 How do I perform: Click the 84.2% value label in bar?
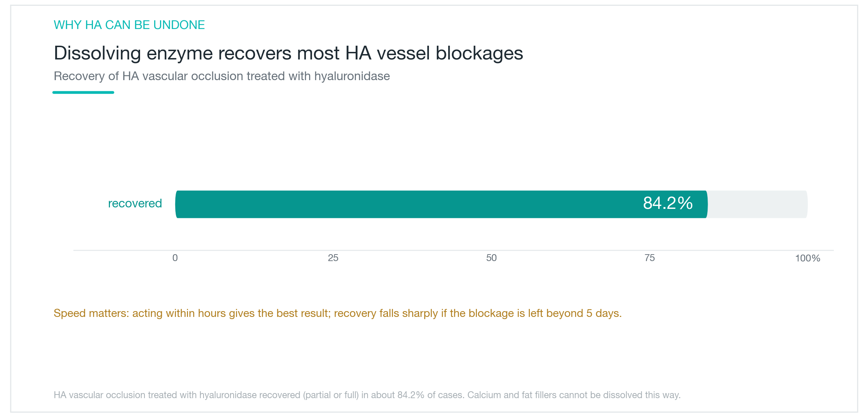click(x=668, y=203)
